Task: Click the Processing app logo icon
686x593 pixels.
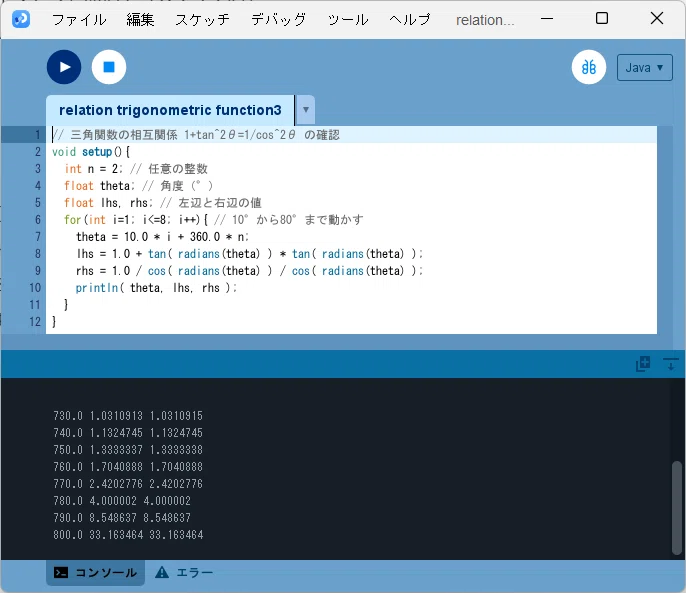Action: (21, 19)
